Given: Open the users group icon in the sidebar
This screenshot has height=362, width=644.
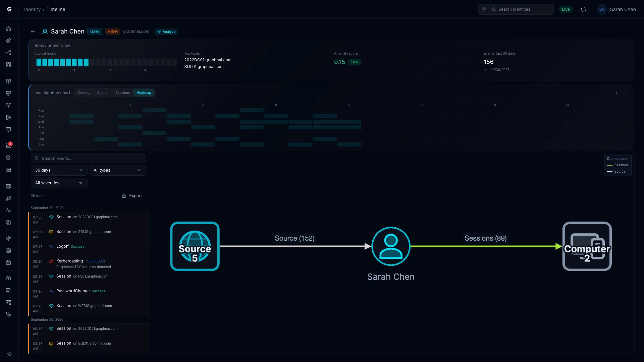Looking at the screenshot, I should click(8, 278).
